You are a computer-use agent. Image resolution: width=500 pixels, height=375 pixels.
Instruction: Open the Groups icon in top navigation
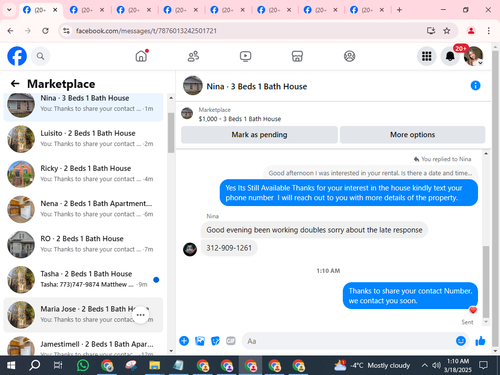pos(349,56)
